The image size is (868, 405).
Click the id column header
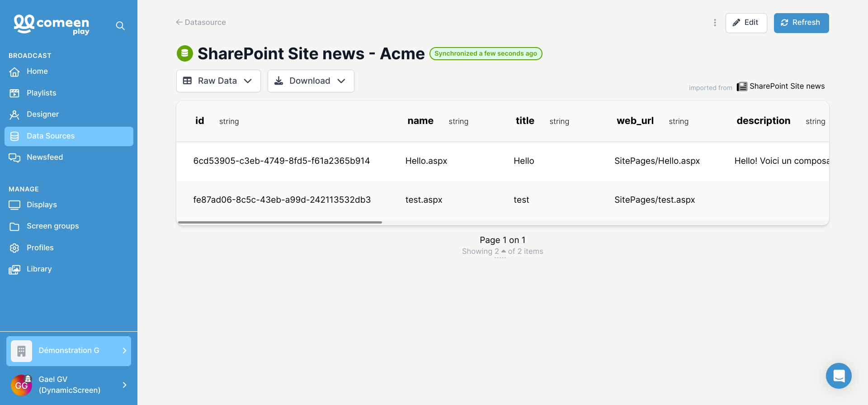click(199, 121)
